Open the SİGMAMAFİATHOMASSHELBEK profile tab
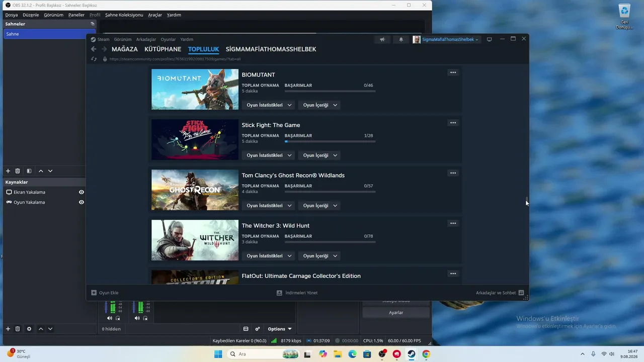Image resolution: width=644 pixels, height=362 pixels. 271,49
